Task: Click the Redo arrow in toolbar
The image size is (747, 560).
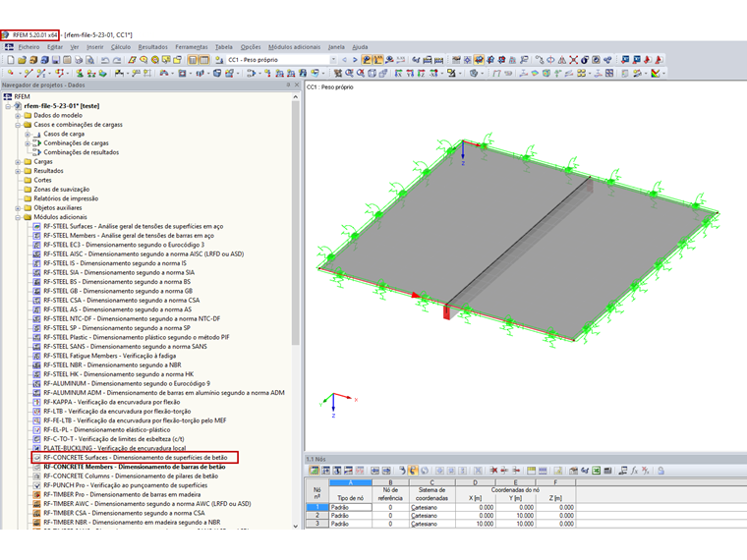Action: (x=117, y=60)
